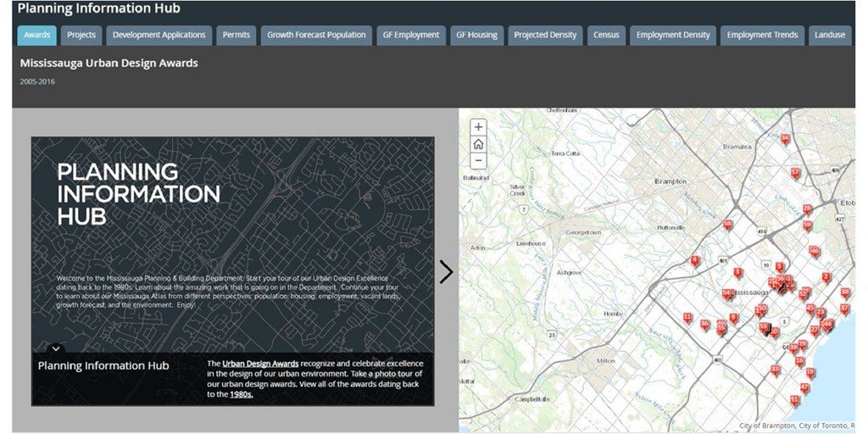Switch to the Awards tab
Screen dimensions: 868x434
[37, 35]
